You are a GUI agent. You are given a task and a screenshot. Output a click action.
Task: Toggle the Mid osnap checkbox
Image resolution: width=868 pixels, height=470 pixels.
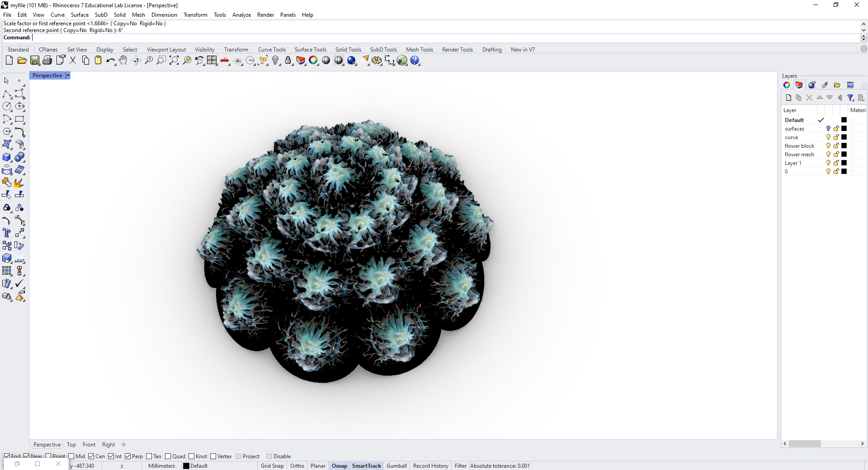pyautogui.click(x=71, y=456)
